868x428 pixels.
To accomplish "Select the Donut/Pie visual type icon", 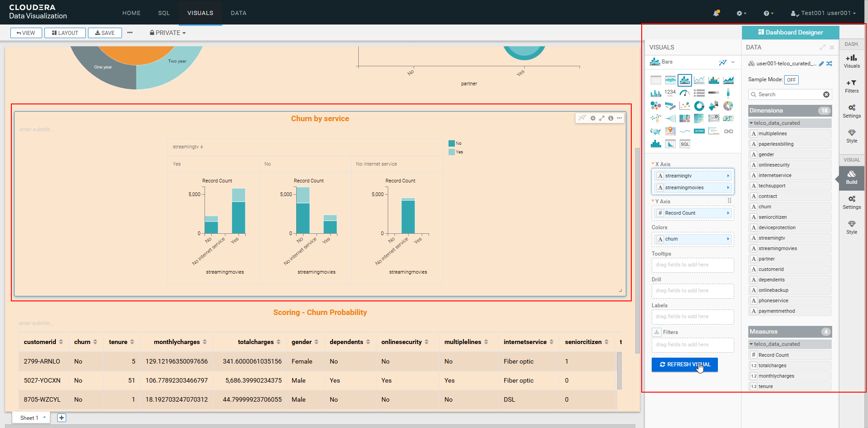I will [699, 106].
